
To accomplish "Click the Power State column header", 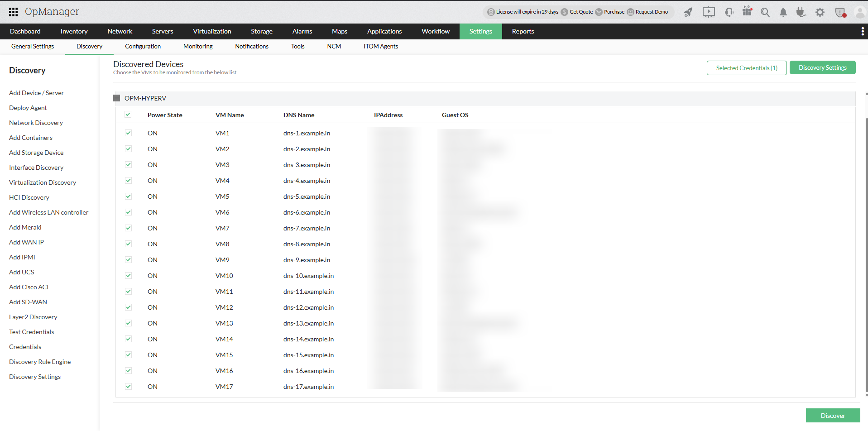I will (x=165, y=115).
